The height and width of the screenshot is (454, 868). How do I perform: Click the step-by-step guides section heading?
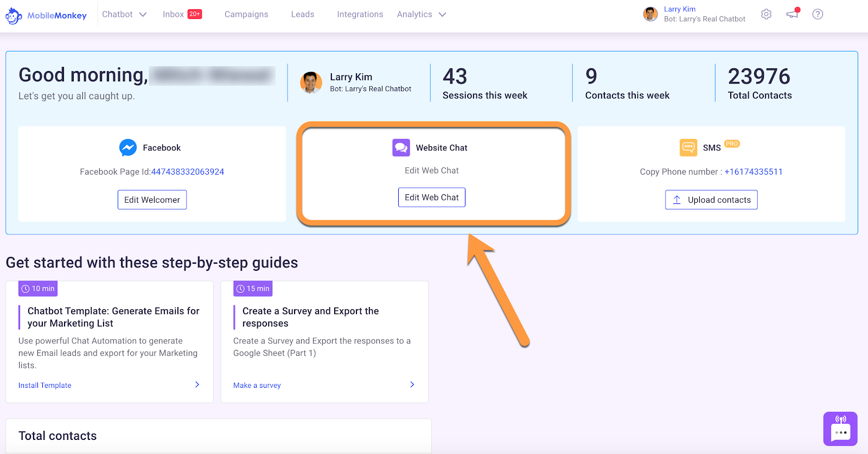coord(152,263)
